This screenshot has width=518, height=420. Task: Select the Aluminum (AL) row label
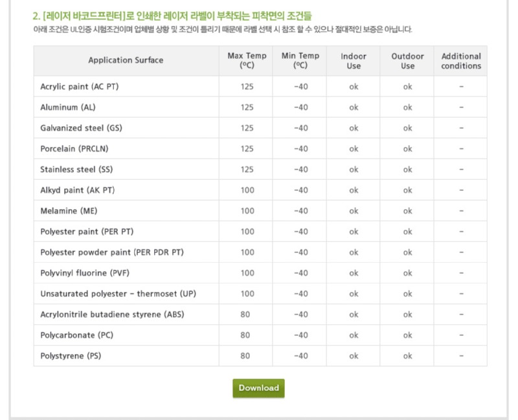tap(68, 107)
